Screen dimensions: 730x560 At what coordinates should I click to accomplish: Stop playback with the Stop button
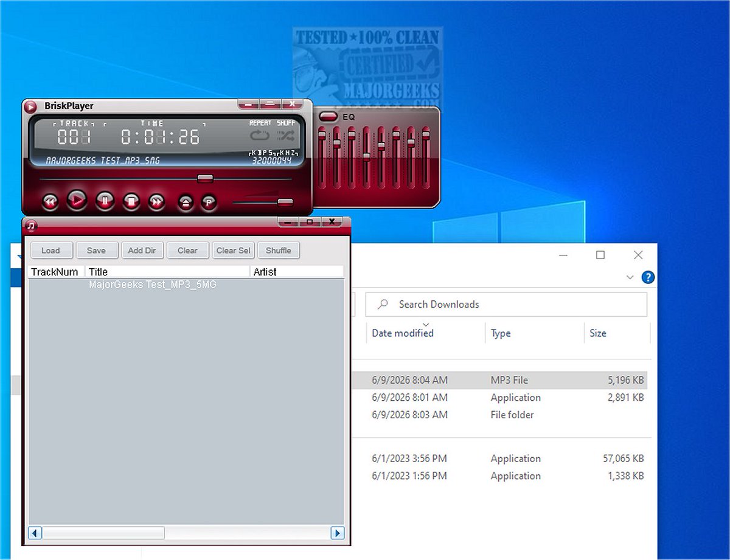click(131, 201)
